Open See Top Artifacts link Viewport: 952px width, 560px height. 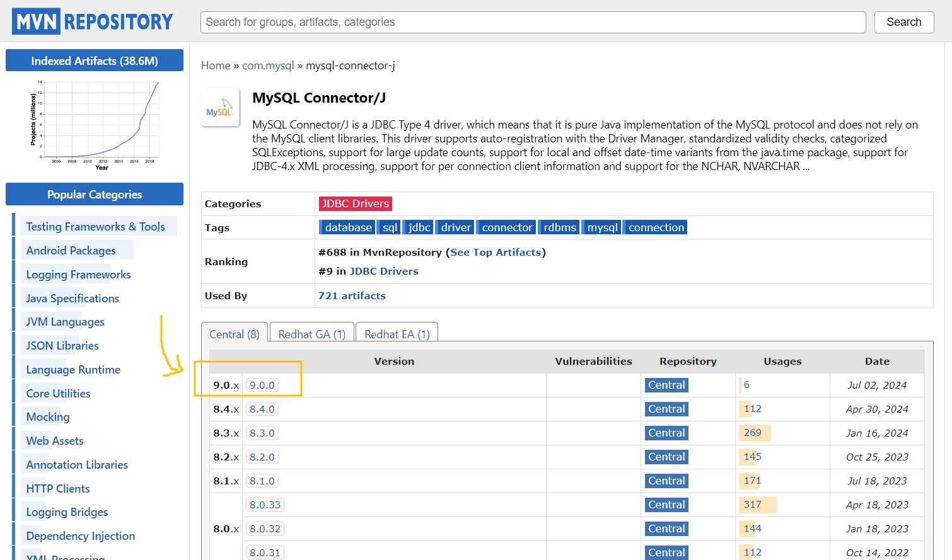click(496, 252)
